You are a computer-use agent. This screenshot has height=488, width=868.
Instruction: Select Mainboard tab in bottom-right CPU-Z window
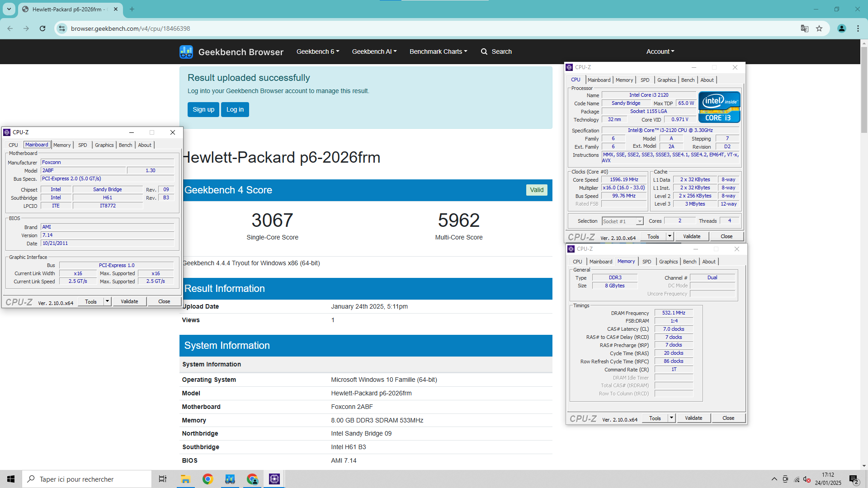(x=601, y=262)
